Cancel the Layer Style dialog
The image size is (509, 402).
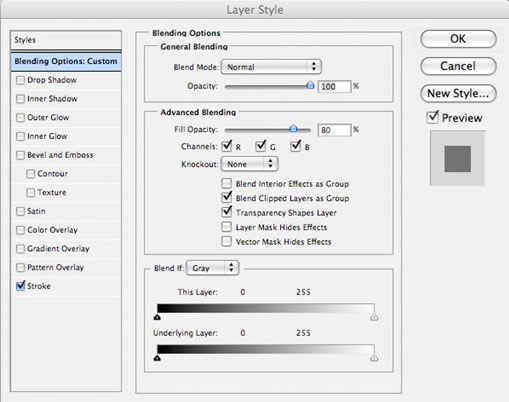tap(458, 66)
